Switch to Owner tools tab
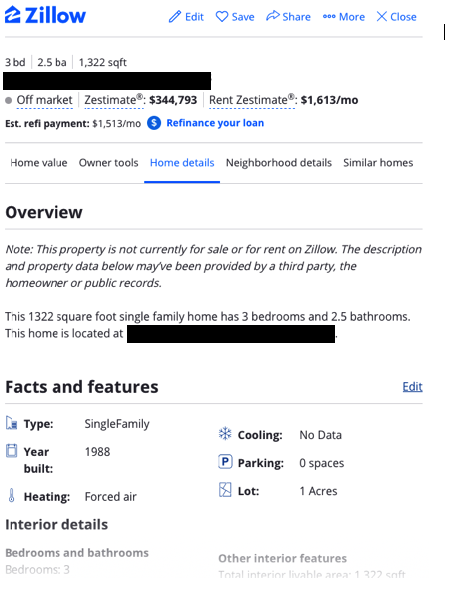 108,163
